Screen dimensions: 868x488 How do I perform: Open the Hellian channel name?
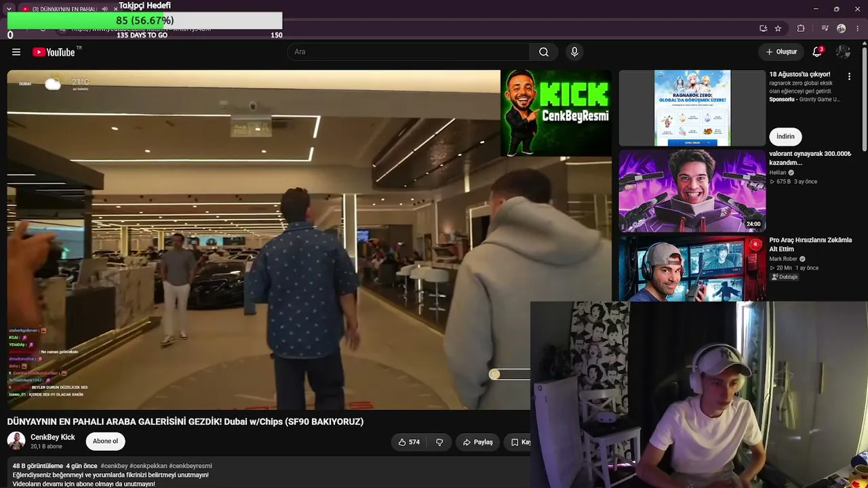(x=778, y=173)
